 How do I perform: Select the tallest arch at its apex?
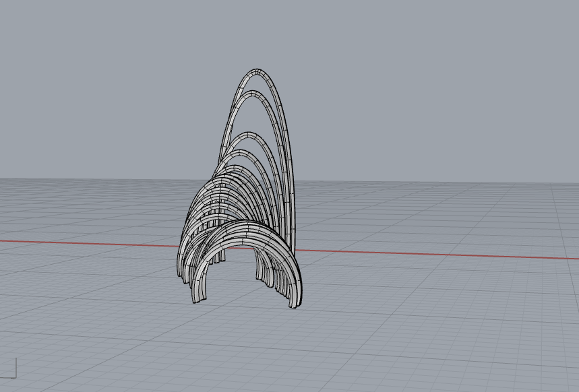pos(256,71)
